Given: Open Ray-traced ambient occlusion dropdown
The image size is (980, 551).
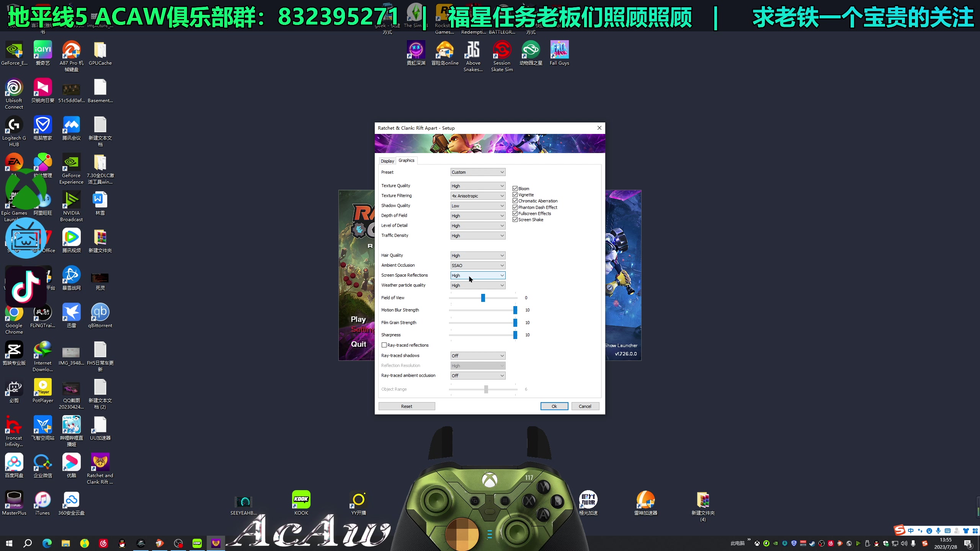Looking at the screenshot, I should click(x=478, y=375).
